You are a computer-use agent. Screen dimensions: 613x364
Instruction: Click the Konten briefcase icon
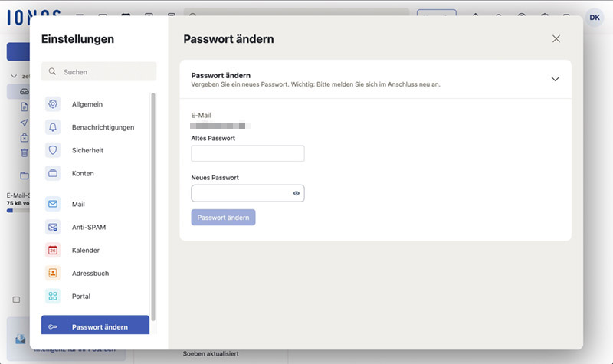(53, 173)
